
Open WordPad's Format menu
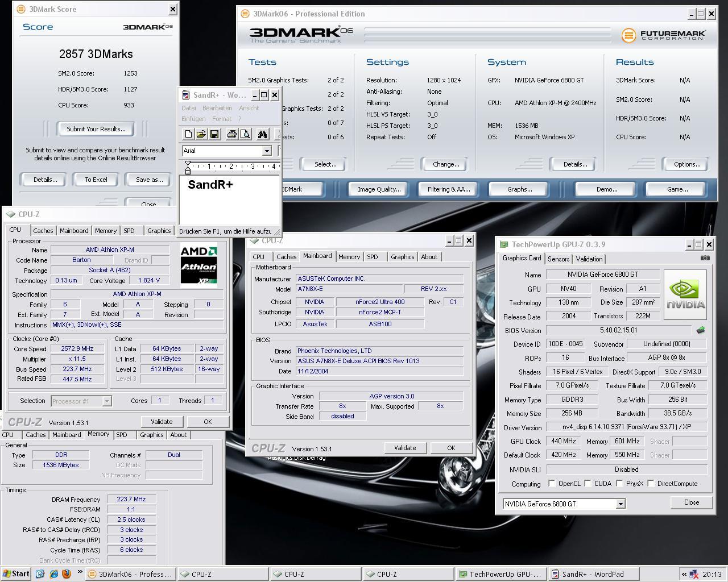222,119
